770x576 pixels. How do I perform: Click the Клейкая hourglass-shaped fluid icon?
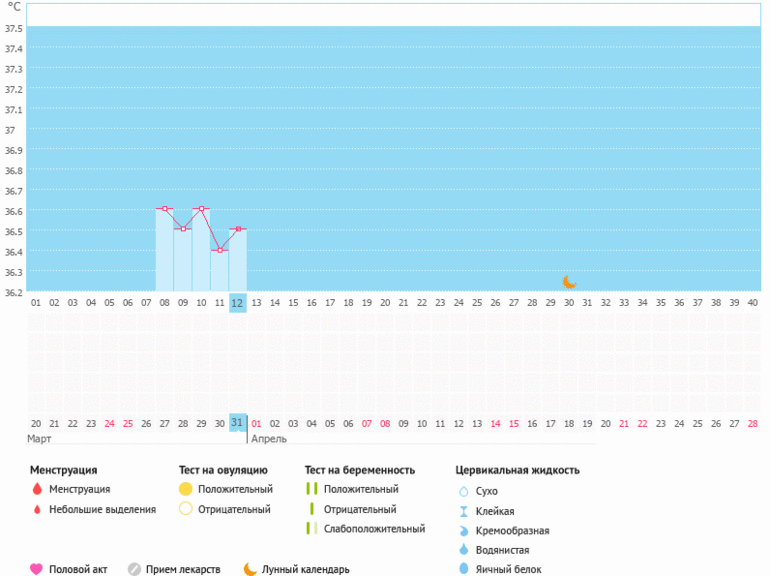pyautogui.click(x=463, y=511)
